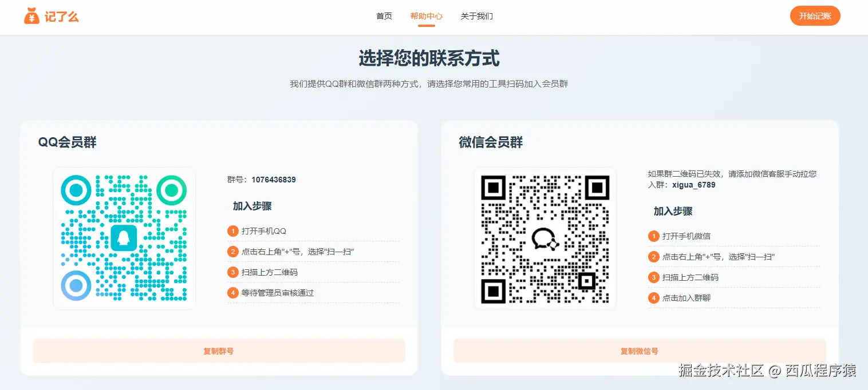This screenshot has width=868, height=390.
Task: Click the 打开手机QQ step text
Action: coord(264,231)
